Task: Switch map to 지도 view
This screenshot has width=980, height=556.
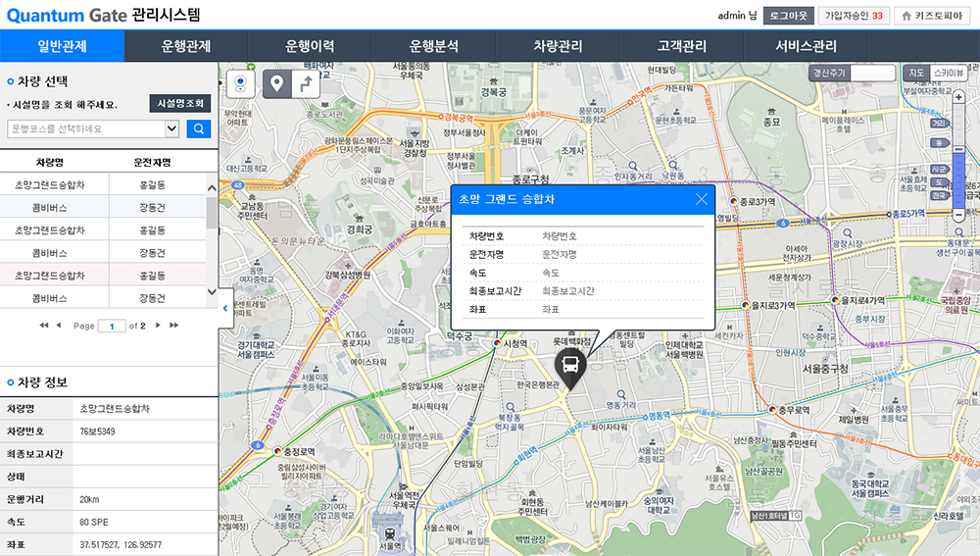Action: click(916, 74)
